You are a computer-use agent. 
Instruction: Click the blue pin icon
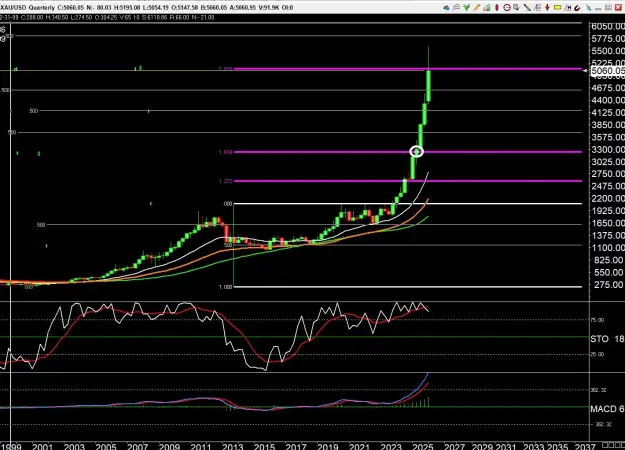point(589,8)
